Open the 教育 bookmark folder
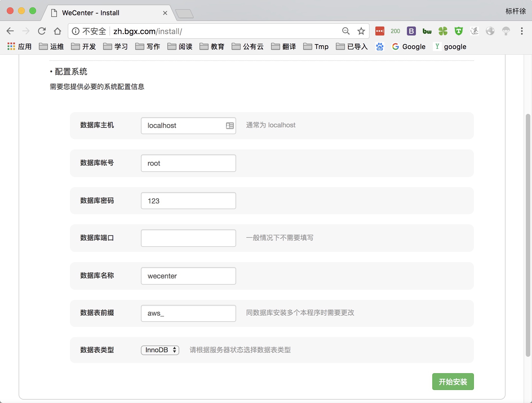Screen dimensions: 532x403 pos(212,46)
